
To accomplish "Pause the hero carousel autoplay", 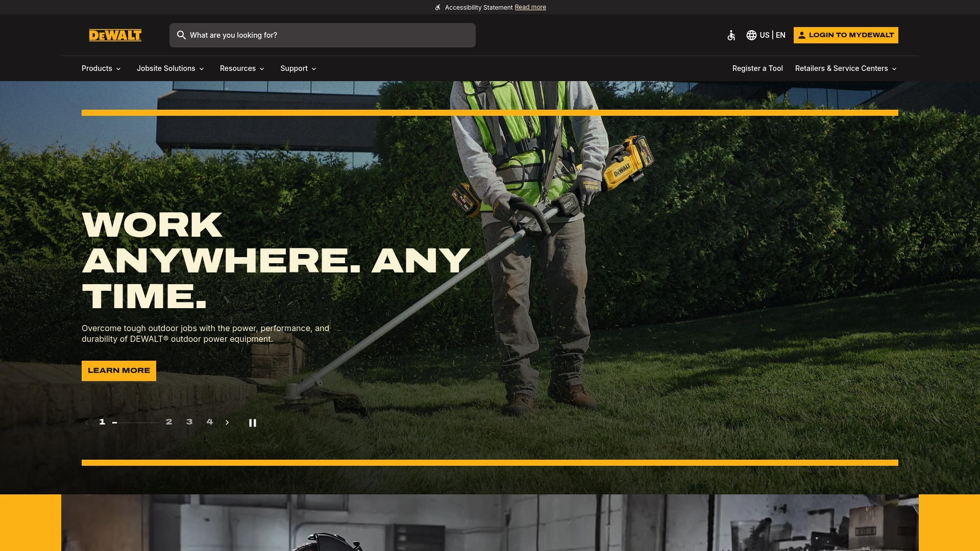I will pos(253,423).
